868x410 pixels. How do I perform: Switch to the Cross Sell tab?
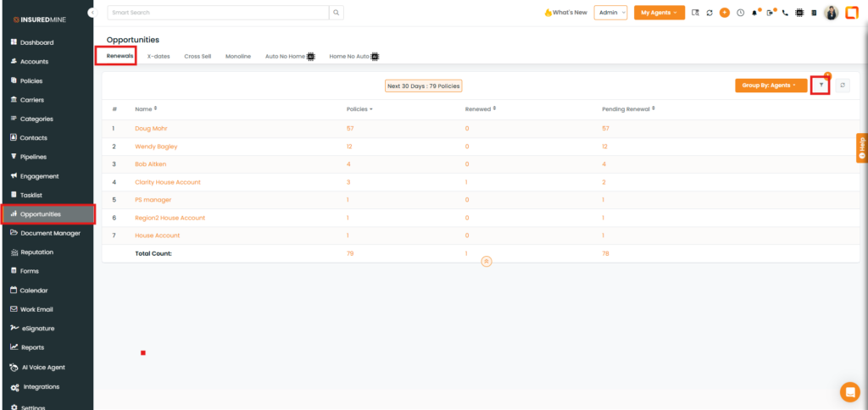198,56
